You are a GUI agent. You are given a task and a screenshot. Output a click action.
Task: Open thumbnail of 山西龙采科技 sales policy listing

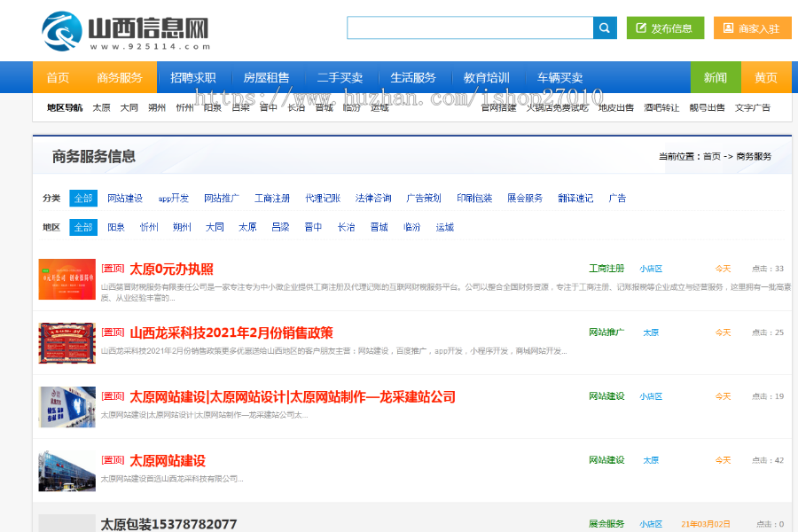point(67,342)
